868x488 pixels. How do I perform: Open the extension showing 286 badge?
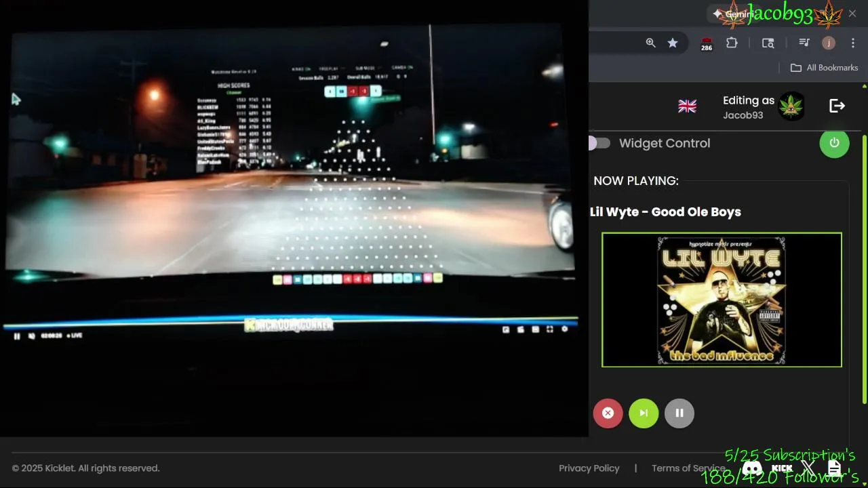707,43
